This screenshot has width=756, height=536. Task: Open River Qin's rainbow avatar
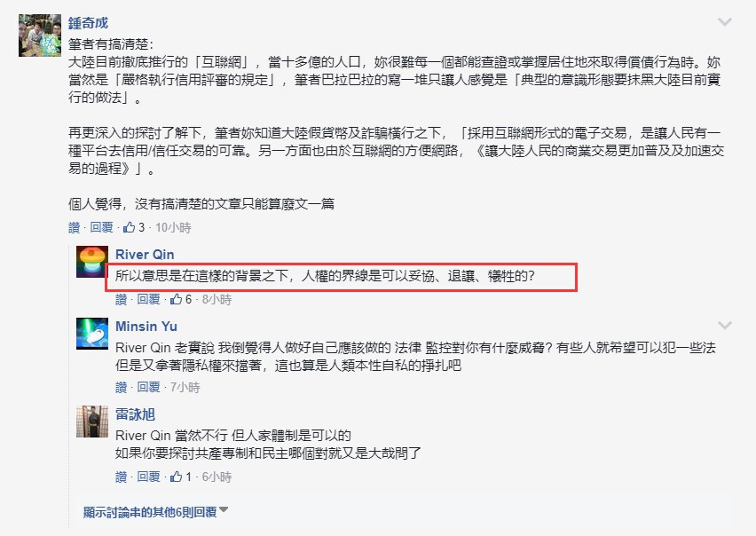tap(92, 262)
